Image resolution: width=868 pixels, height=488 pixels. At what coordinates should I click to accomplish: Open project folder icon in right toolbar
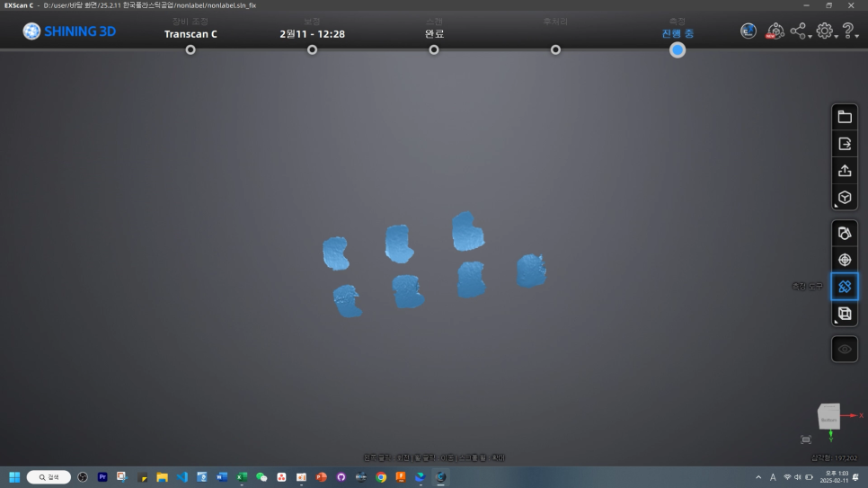(845, 117)
